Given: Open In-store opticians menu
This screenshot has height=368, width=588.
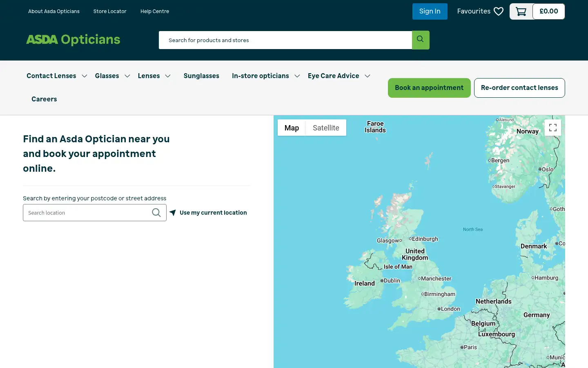Looking at the screenshot, I should [x=261, y=76].
